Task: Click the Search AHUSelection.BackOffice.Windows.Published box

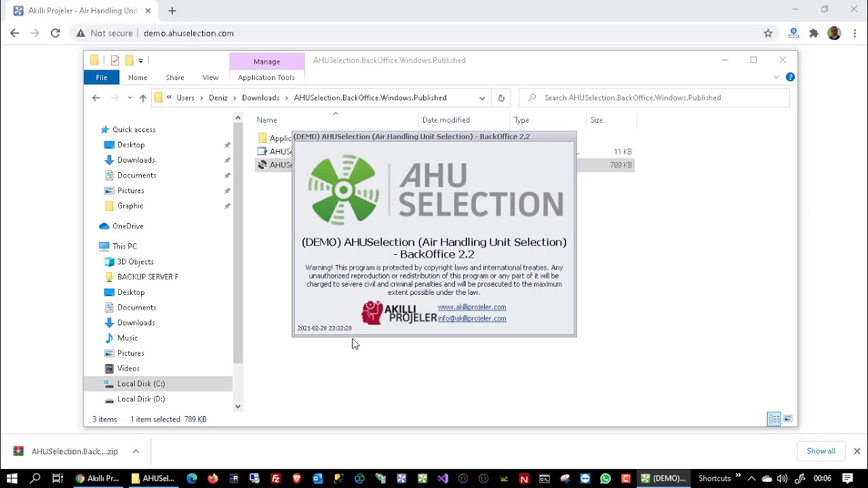Action: point(654,98)
